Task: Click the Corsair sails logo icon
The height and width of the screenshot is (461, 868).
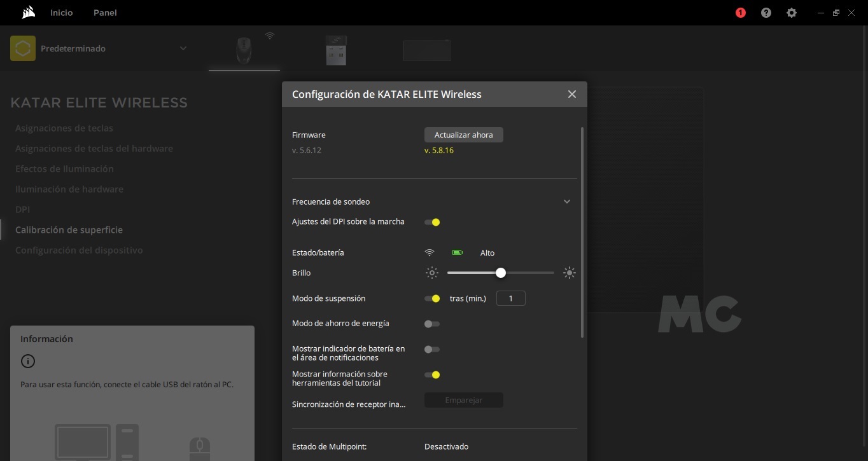Action: tap(28, 13)
